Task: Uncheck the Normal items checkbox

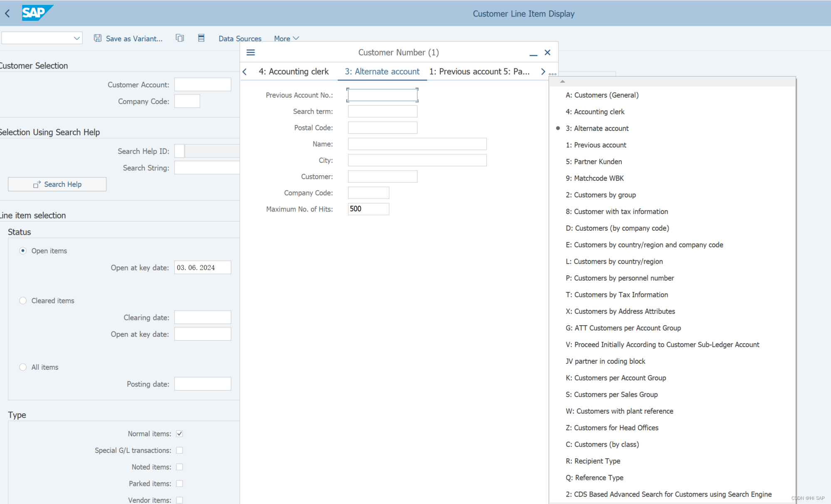Action: click(180, 434)
